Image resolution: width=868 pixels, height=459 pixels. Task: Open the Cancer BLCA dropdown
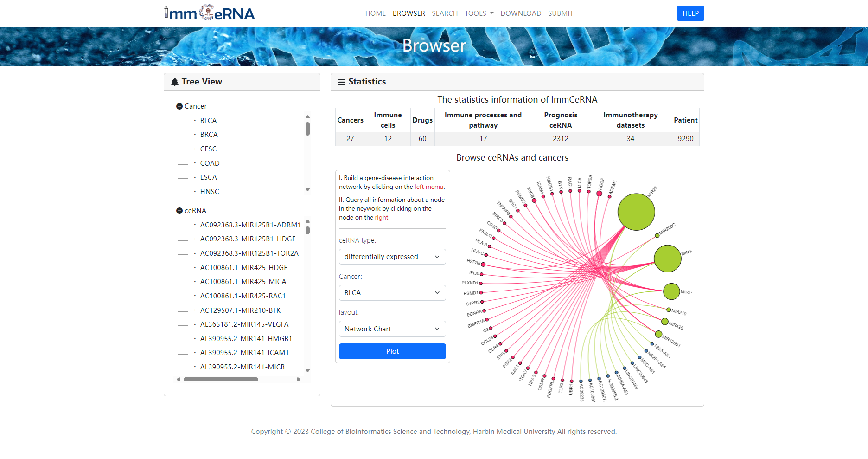[392, 293]
